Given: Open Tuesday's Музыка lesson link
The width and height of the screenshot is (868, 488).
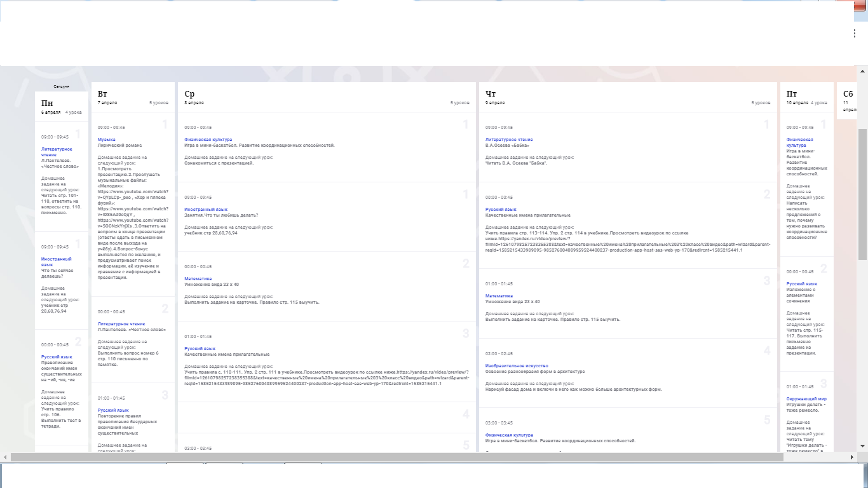Looking at the screenshot, I should tap(106, 139).
